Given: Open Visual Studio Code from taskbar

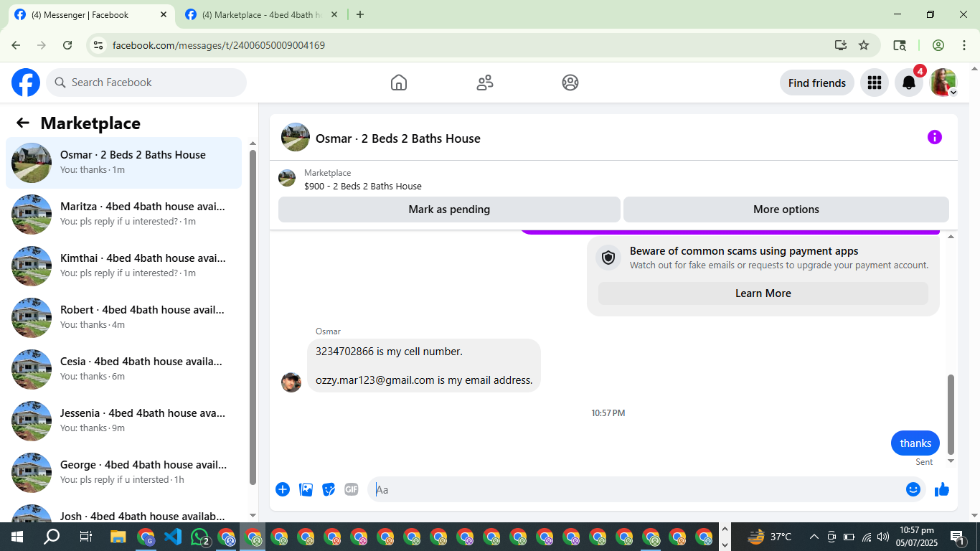Looking at the screenshot, I should coord(173,537).
